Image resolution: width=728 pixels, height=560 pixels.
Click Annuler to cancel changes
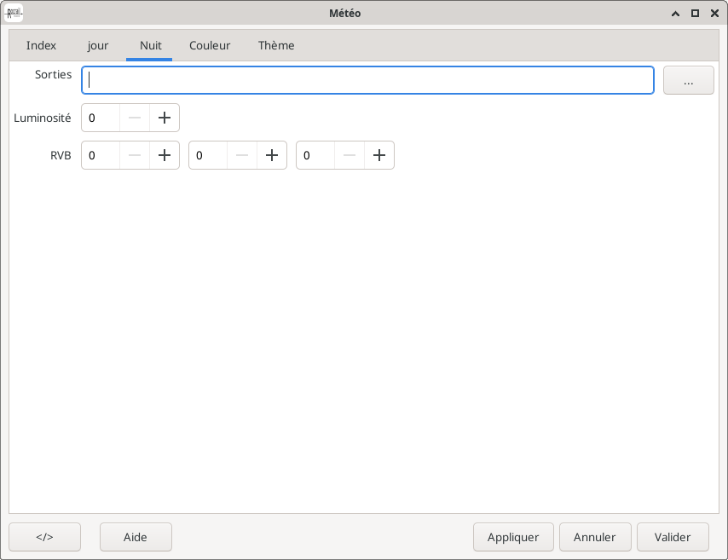coord(594,537)
